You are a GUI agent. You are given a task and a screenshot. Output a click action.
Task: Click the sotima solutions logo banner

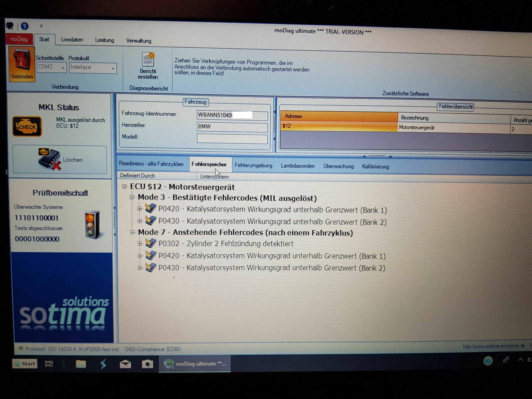tap(63, 297)
